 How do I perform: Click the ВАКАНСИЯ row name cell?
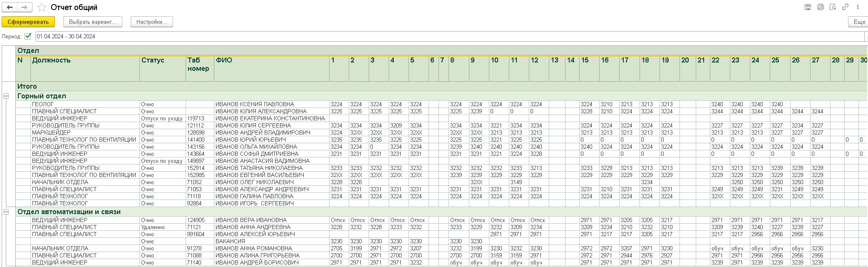point(230,241)
